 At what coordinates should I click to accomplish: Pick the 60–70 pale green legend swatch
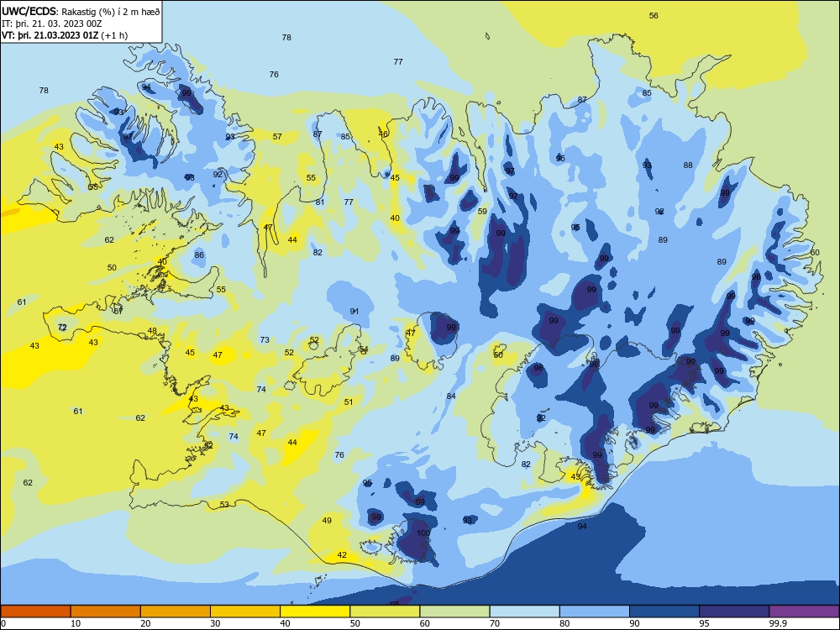(454, 612)
